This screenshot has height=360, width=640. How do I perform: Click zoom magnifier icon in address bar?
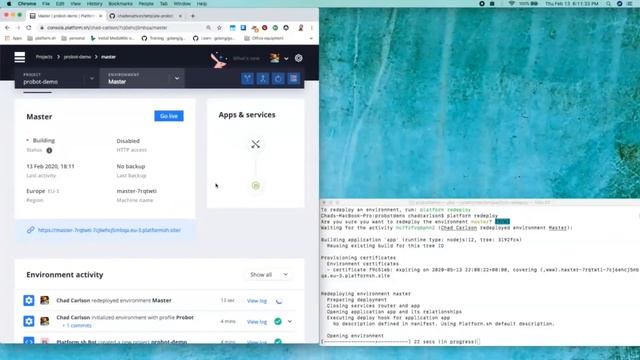tap(209, 28)
